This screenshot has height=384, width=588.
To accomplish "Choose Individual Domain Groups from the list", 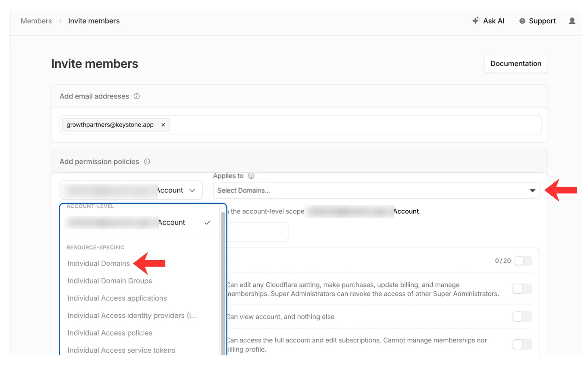I will click(x=110, y=281).
